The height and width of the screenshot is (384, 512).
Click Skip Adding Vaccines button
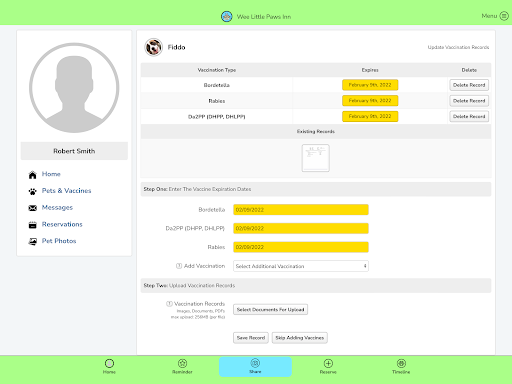tap(300, 338)
